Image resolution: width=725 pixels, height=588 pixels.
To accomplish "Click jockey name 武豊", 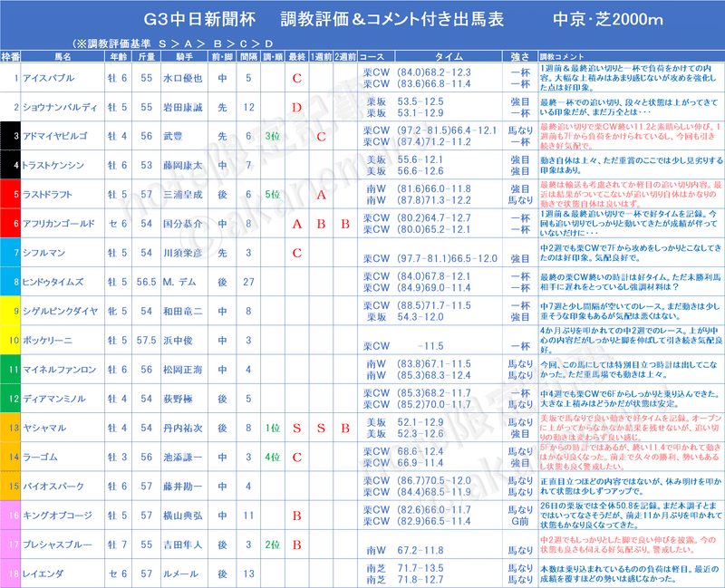I will point(173,137).
